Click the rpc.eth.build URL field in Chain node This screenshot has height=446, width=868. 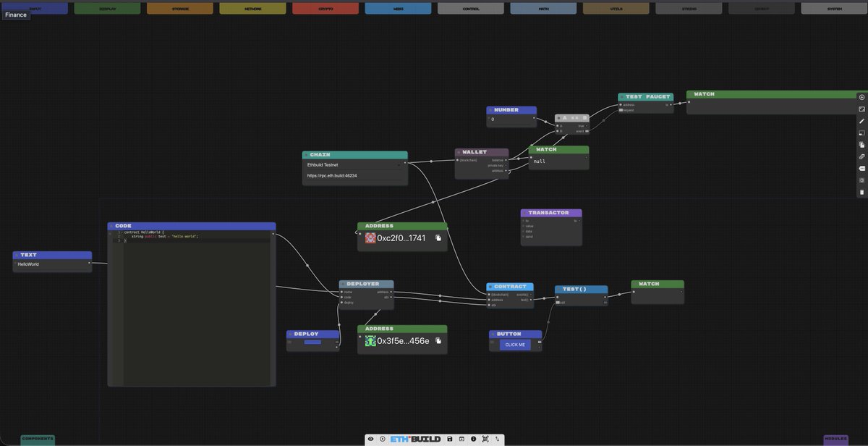tap(354, 175)
